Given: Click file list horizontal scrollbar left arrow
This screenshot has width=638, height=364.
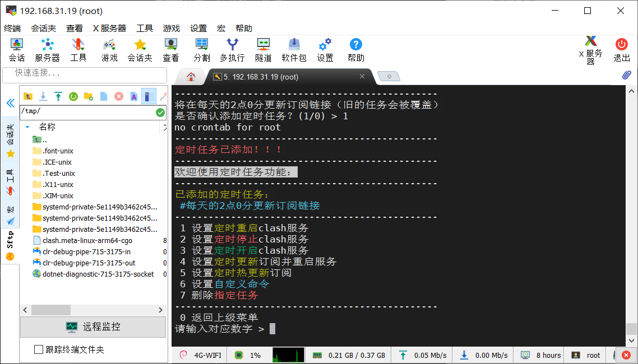Looking at the screenshot, I should point(25,310).
